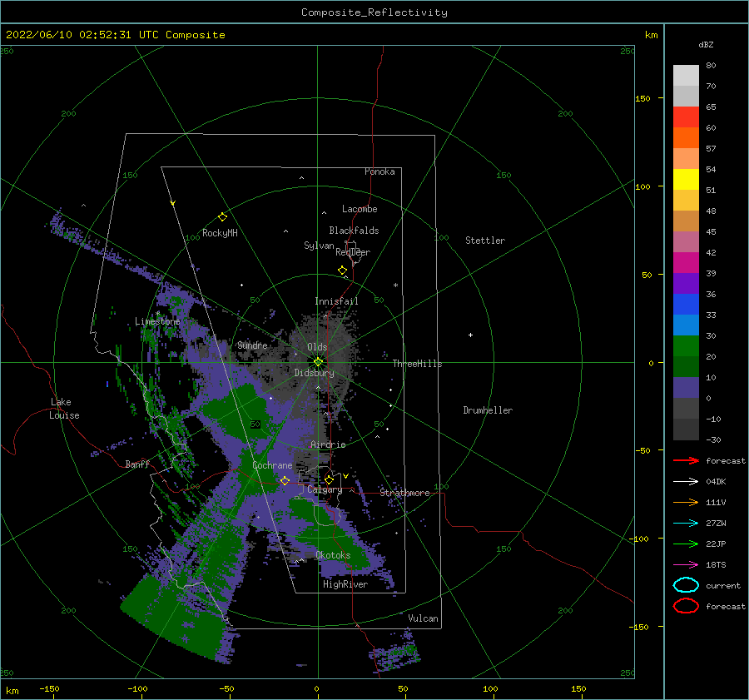Click the Blackfalds city label
The width and height of the screenshot is (749, 700).
coord(354,231)
